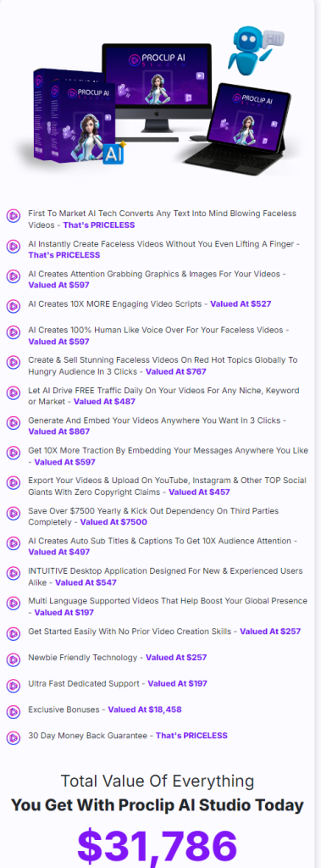This screenshot has height=868, width=321.
Task: Click play bullet icon beside Let AI Drive FREE Traffic
Action: pyautogui.click(x=14, y=393)
